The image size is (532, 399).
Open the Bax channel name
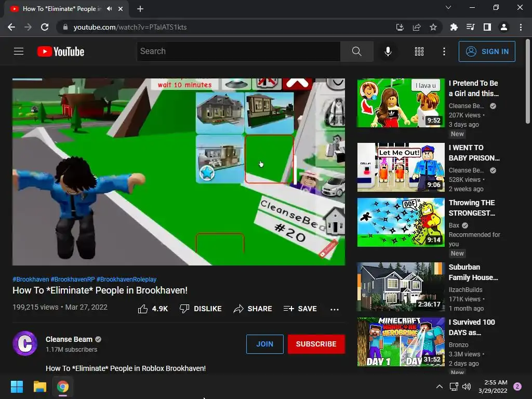point(454,225)
